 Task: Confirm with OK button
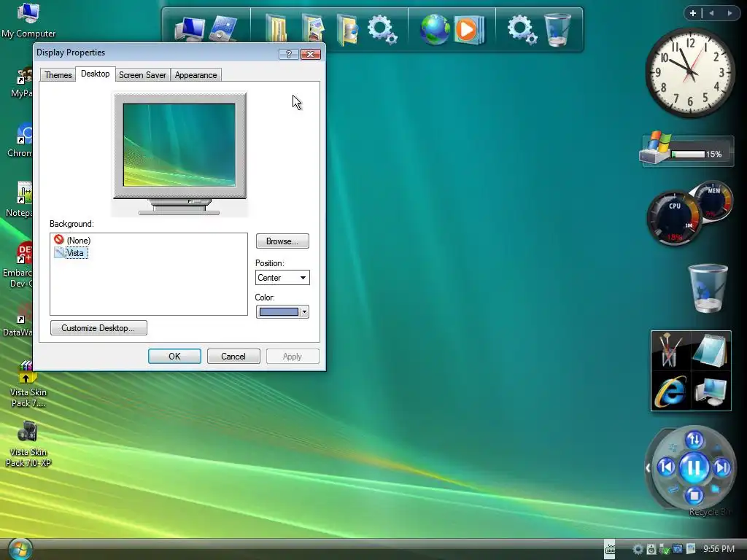(x=174, y=356)
